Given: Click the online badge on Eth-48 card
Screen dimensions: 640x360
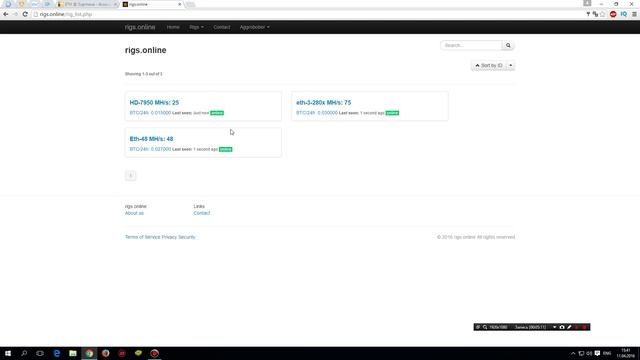Looking at the screenshot, I should (225, 149).
